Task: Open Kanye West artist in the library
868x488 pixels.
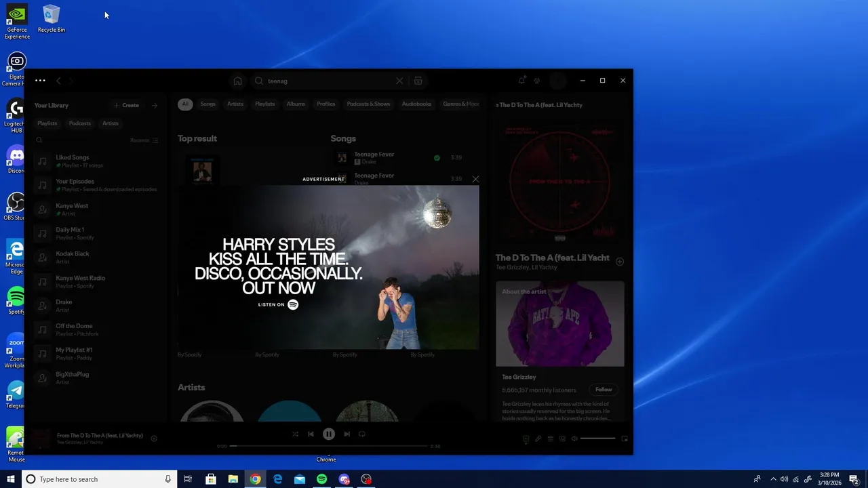Action: click(96, 209)
